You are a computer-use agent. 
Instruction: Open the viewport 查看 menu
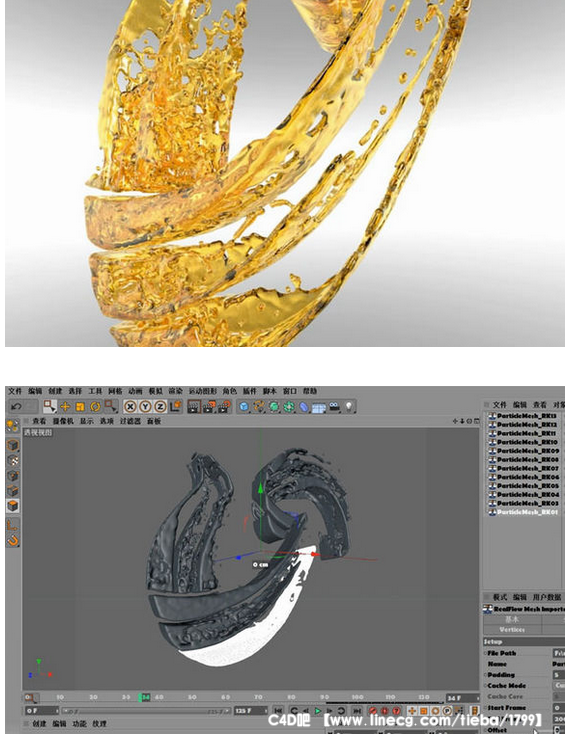coord(39,421)
